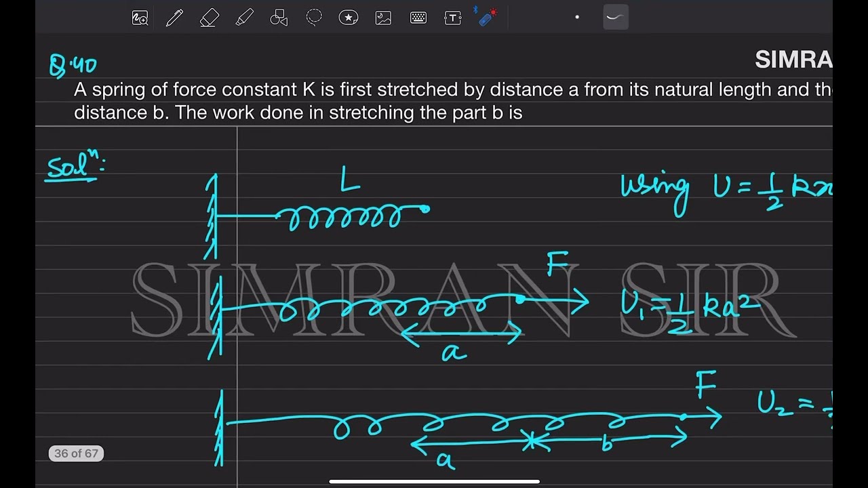Screen dimensions: 868x488
Task: Click the question text about spring constant K
Action: [453, 101]
